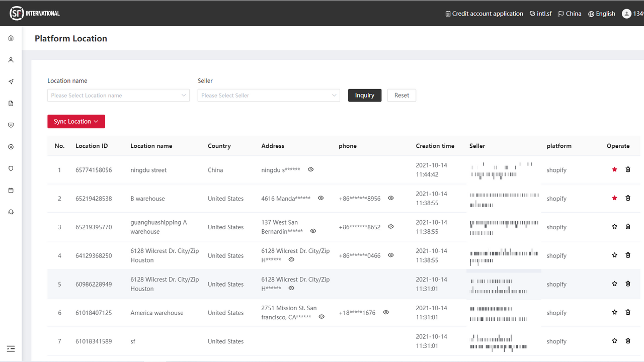Open the intl.sf link
The image size is (644, 362).
[x=541, y=14]
